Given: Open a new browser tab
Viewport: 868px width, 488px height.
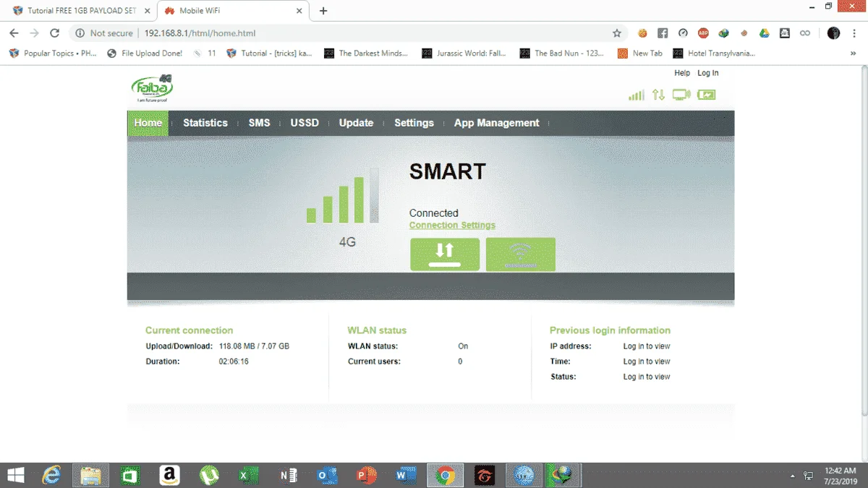Looking at the screenshot, I should (x=323, y=11).
